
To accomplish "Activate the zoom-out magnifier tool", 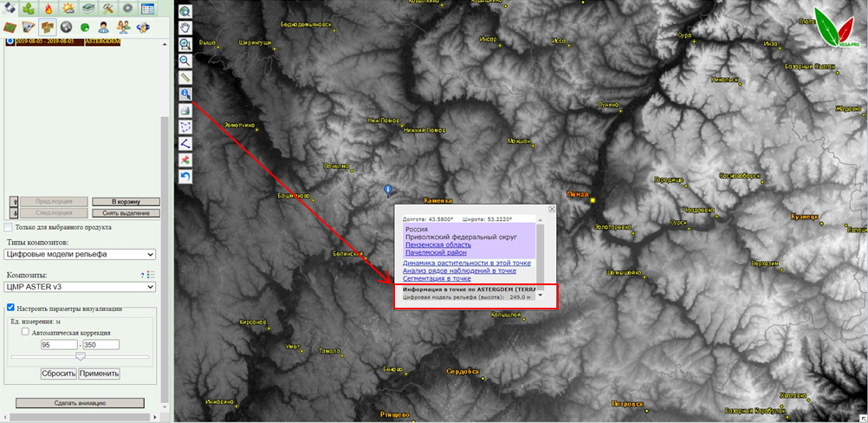I will click(185, 61).
